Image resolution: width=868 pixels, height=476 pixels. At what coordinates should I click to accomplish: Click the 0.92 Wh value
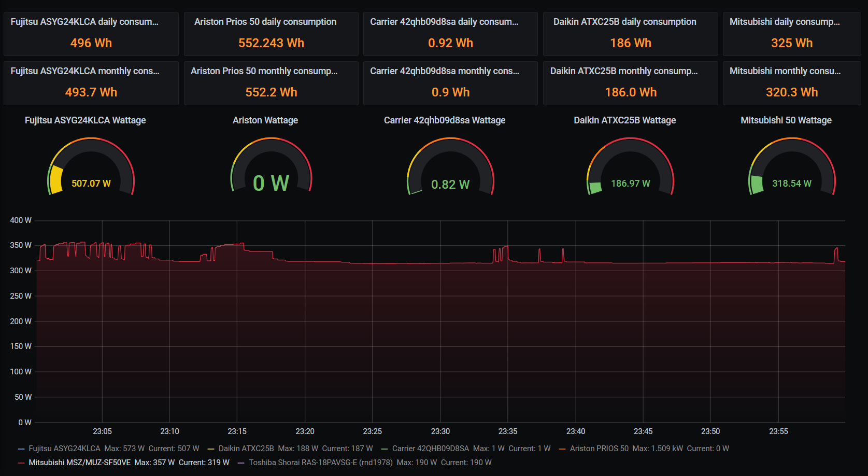[x=450, y=43]
